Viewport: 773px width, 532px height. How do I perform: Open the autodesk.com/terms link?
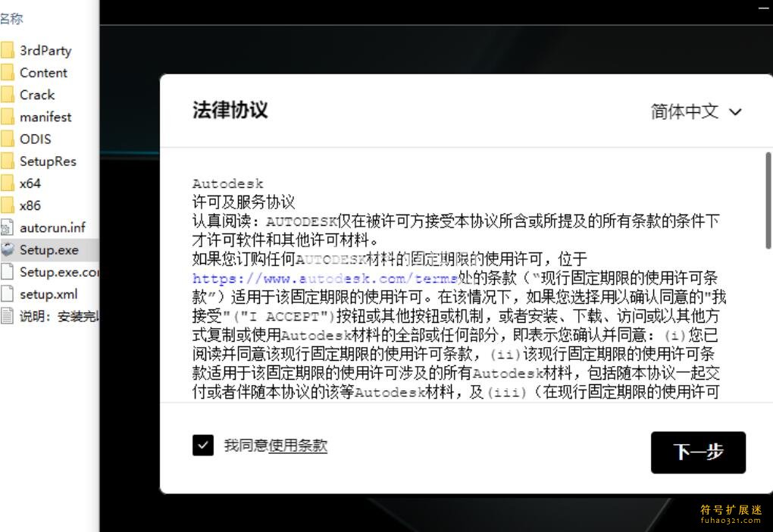325,279
